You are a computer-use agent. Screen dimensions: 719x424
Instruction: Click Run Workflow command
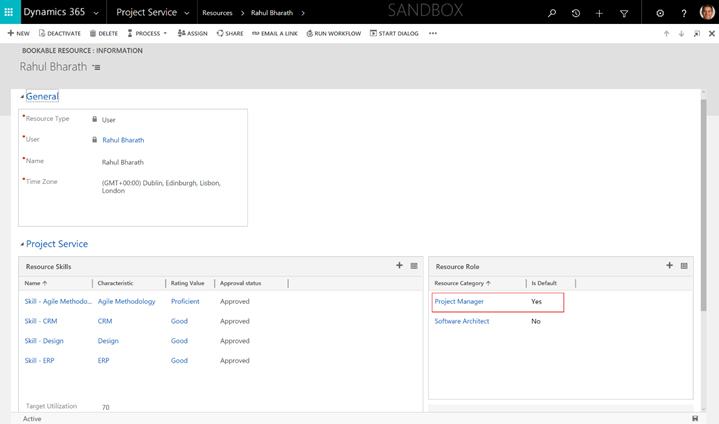tap(334, 33)
